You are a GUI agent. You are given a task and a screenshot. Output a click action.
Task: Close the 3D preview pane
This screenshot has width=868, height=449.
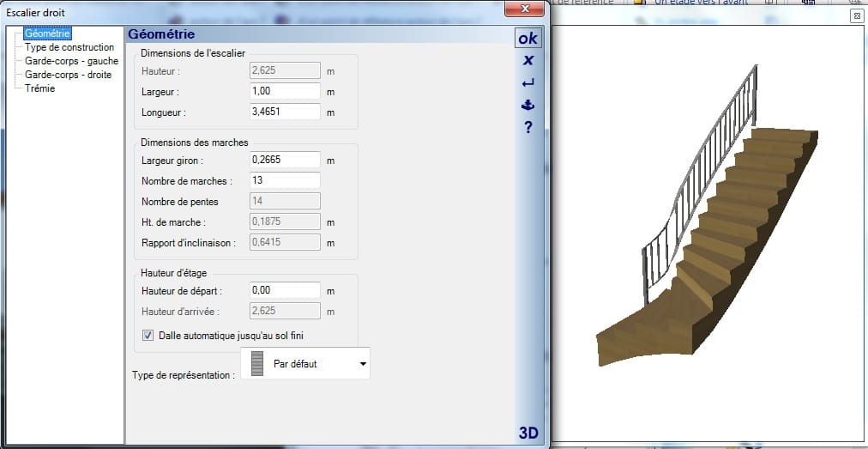(x=855, y=16)
